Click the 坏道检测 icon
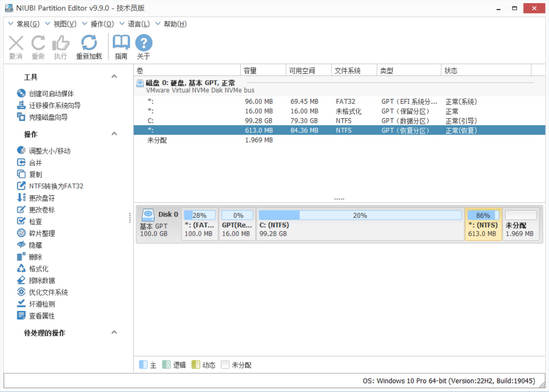549x392 pixels. coord(21,304)
